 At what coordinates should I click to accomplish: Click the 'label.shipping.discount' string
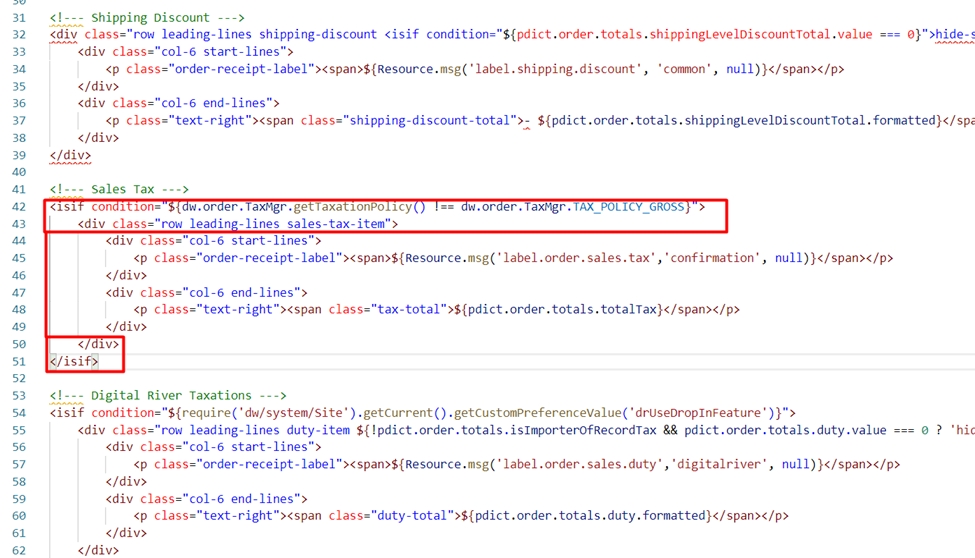[562, 69]
